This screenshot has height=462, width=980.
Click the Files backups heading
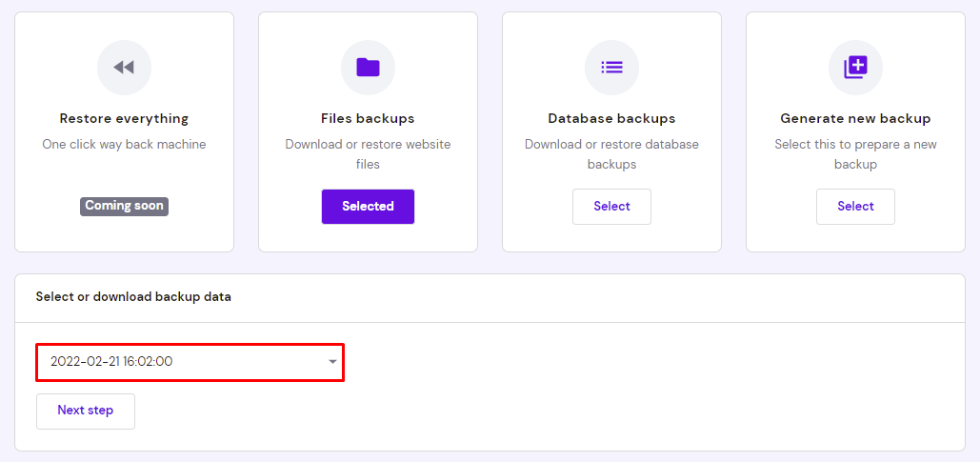(368, 118)
